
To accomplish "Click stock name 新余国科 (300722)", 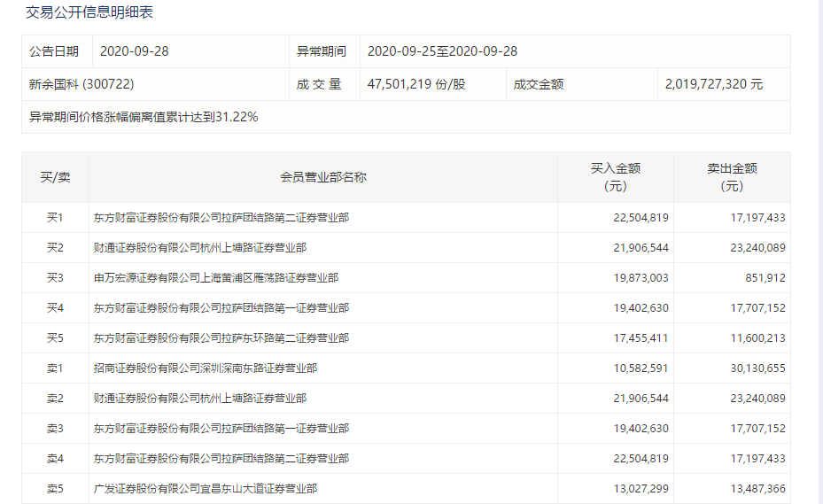I will [82, 84].
